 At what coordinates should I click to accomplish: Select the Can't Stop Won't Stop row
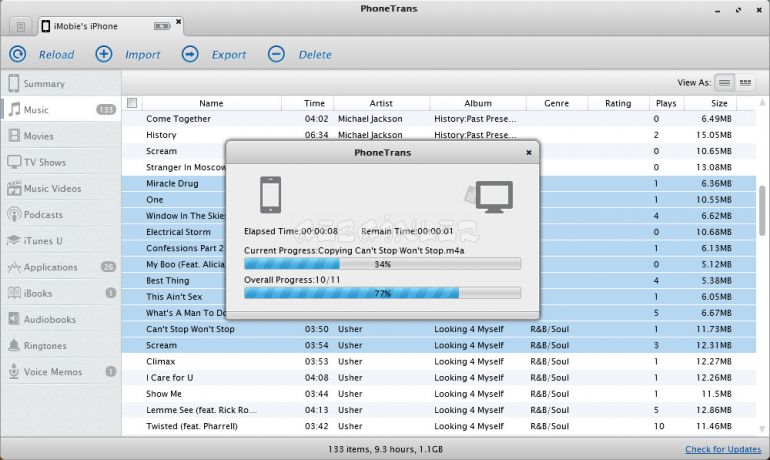[x=439, y=329]
